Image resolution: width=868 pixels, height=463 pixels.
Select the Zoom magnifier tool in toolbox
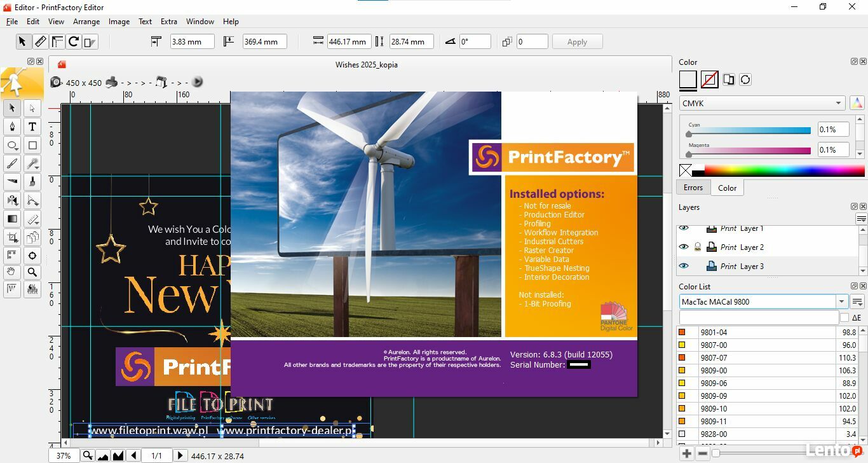point(32,272)
